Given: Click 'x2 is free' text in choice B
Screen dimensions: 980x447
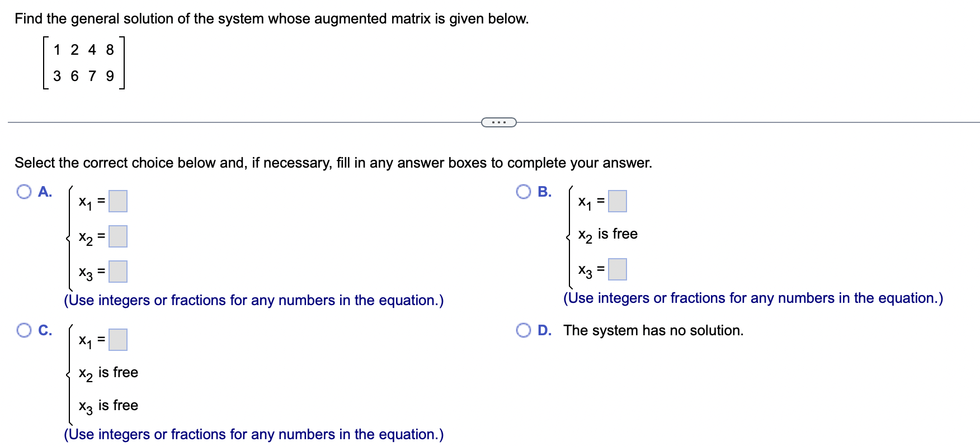Looking at the screenshot, I should (x=607, y=234).
